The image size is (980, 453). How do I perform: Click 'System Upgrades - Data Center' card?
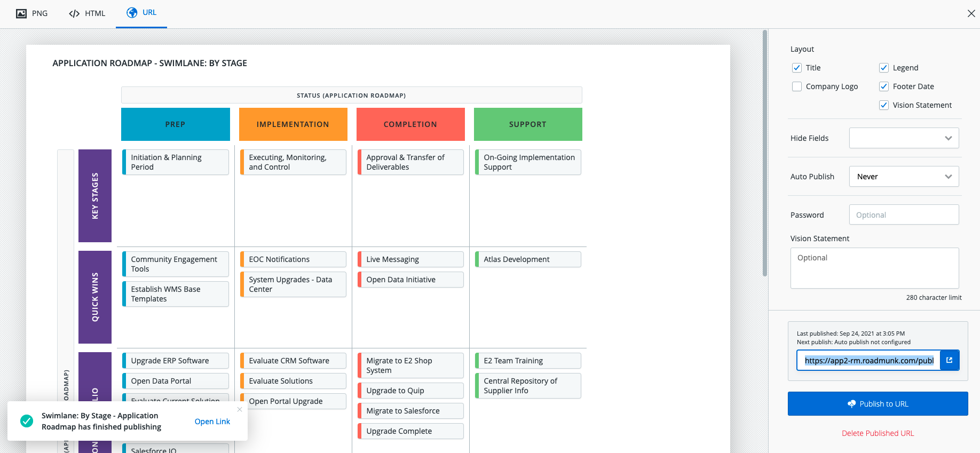(x=293, y=284)
